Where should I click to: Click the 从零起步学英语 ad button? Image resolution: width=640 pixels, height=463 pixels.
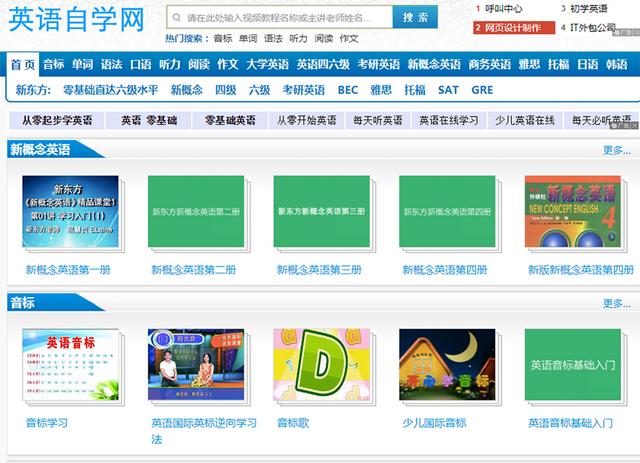click(x=57, y=120)
